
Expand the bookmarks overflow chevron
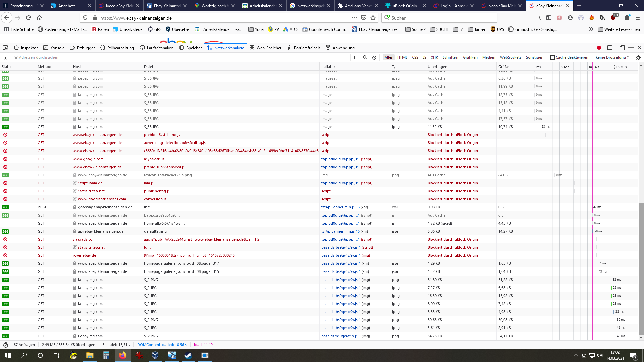pos(591,29)
